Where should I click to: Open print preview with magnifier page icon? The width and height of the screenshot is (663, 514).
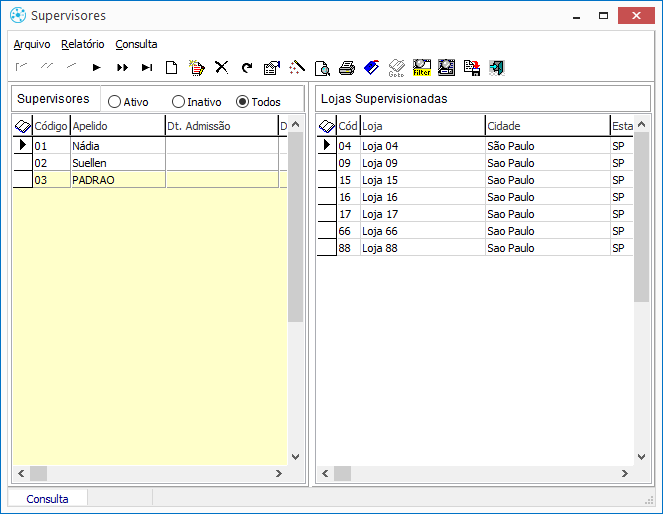coord(322,68)
